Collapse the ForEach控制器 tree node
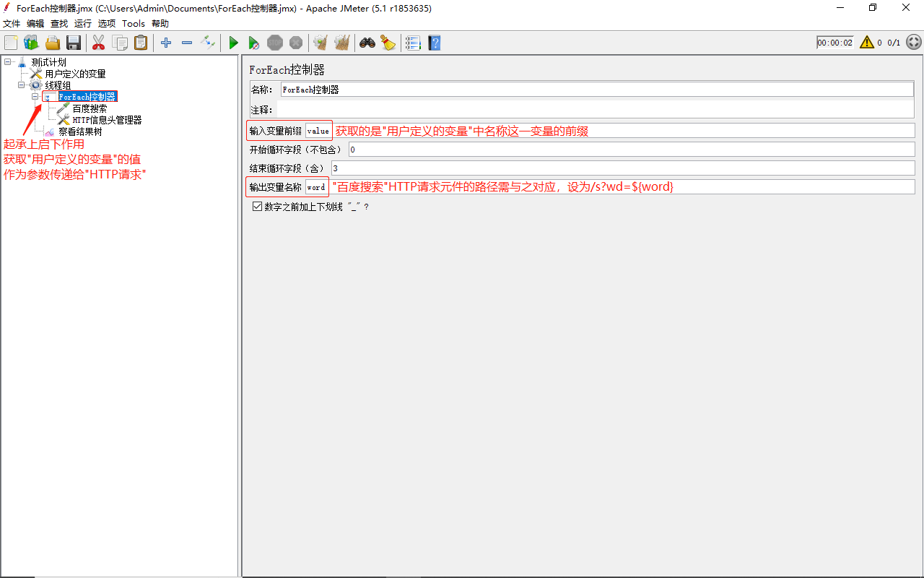The height and width of the screenshot is (578, 924). tap(35, 97)
